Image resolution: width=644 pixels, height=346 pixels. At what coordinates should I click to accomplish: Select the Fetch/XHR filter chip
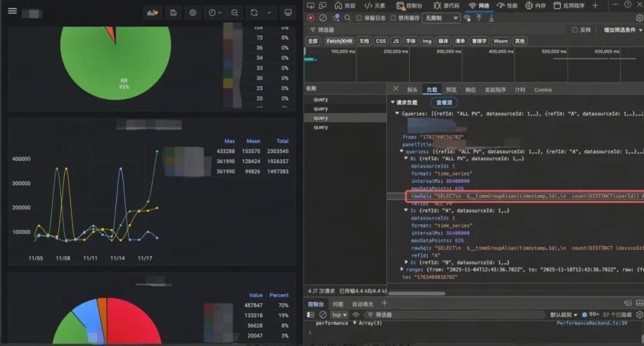click(x=339, y=41)
